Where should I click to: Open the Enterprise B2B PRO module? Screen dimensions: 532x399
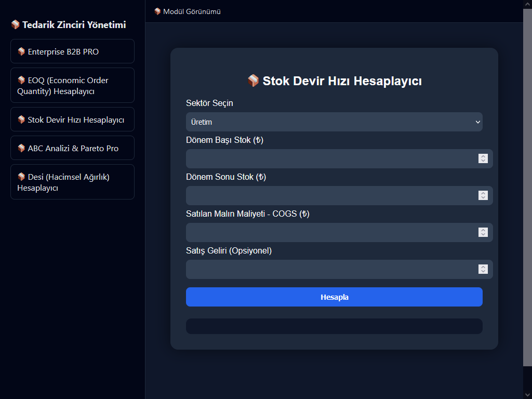72,51
